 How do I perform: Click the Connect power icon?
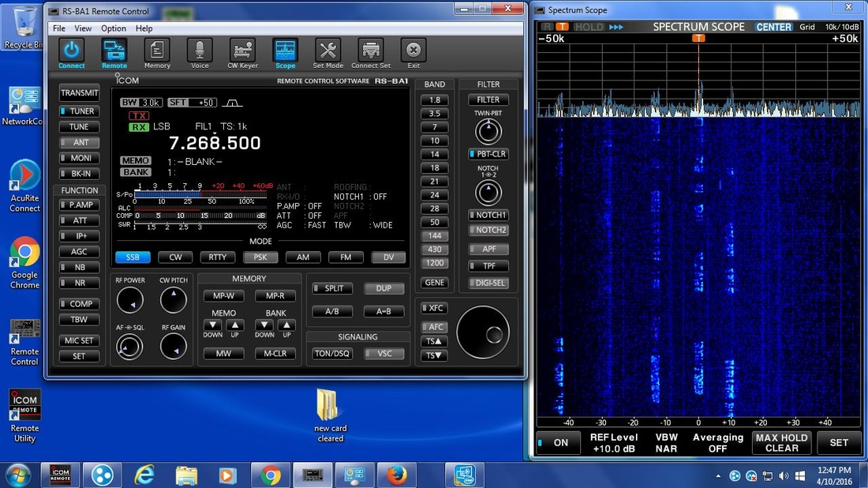pyautogui.click(x=71, y=53)
